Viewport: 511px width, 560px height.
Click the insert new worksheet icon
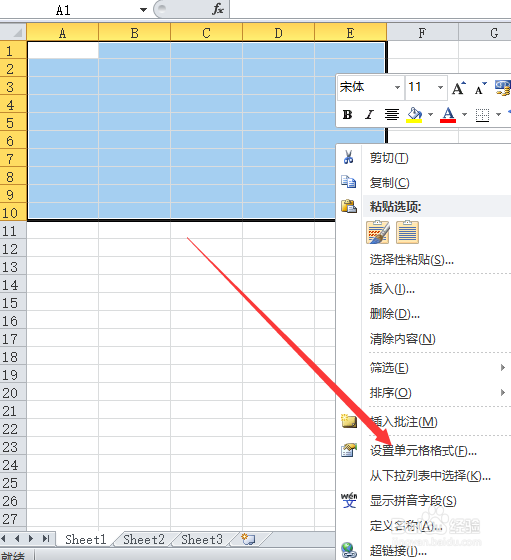248,539
